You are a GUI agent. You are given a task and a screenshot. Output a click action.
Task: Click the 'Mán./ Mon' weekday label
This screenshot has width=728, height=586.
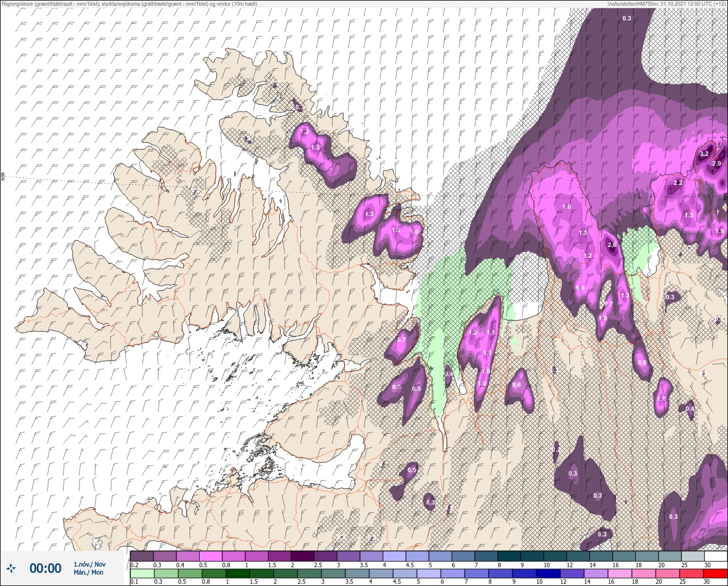[89, 572]
